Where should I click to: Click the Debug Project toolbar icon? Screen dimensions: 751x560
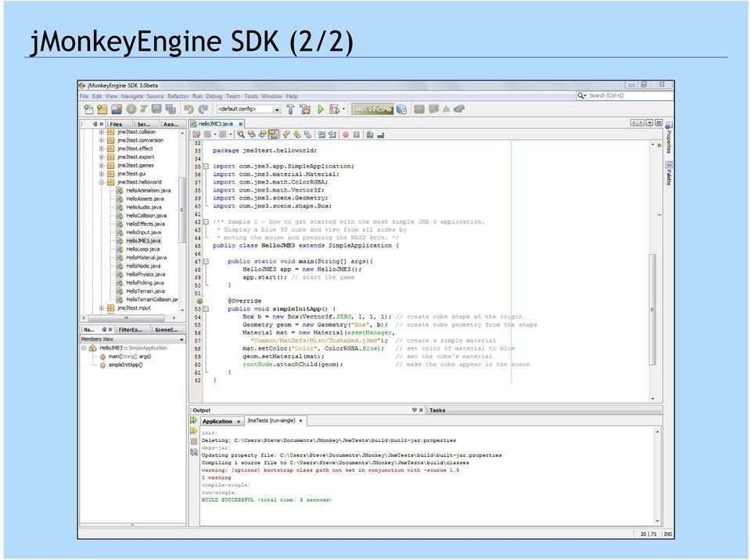click(x=334, y=109)
